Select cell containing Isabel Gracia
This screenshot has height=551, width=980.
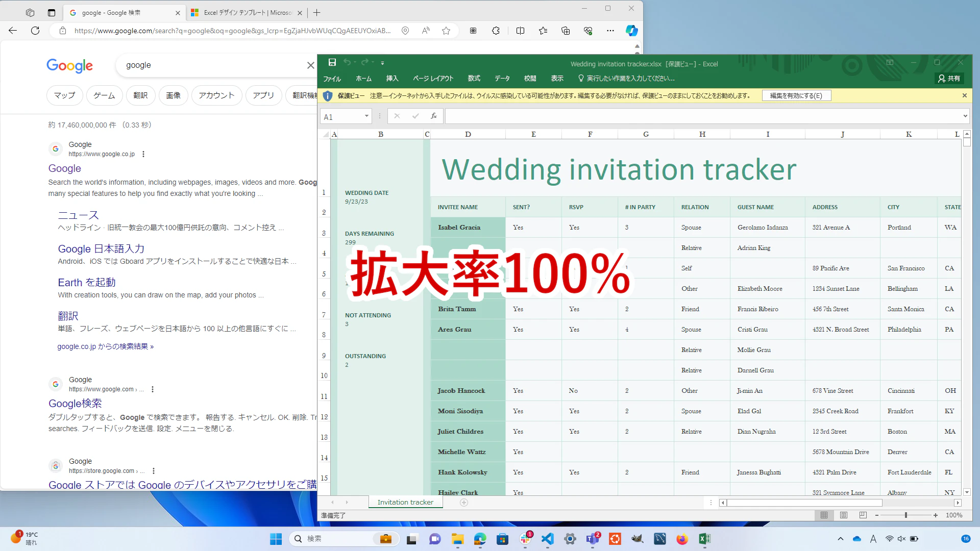tap(468, 228)
